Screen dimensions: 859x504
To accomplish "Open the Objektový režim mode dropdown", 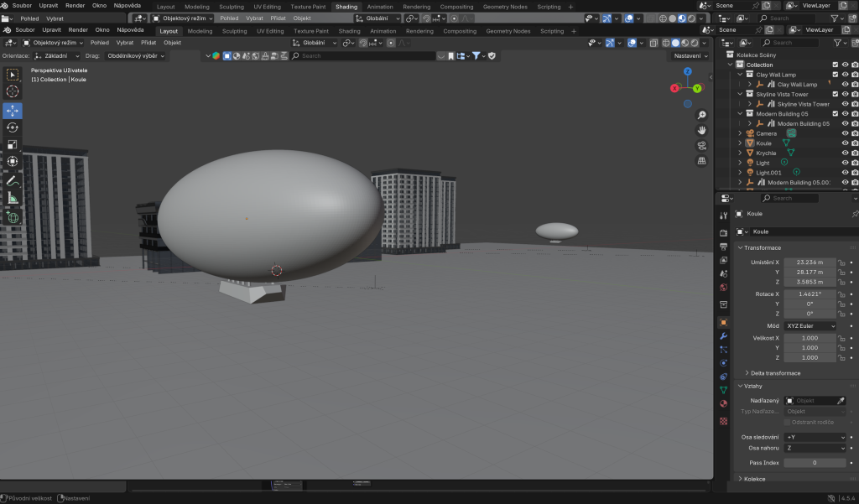I will (53, 42).
